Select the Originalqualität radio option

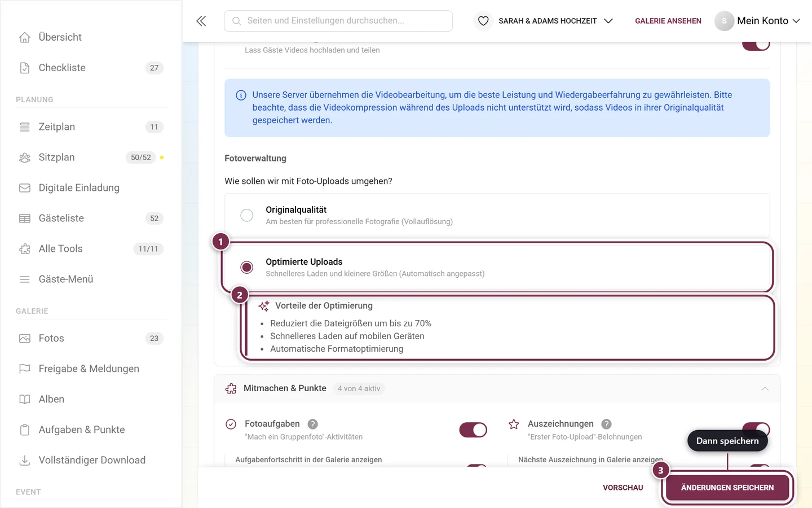246,215
